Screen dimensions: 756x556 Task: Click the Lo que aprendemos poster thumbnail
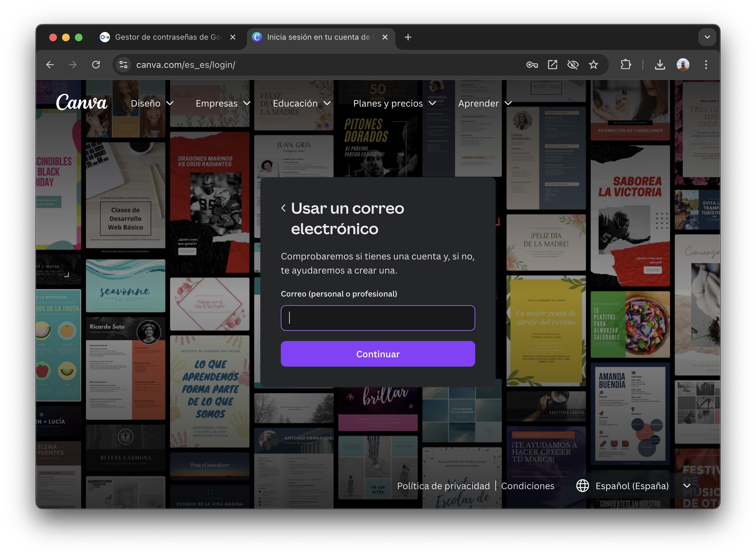tap(209, 391)
